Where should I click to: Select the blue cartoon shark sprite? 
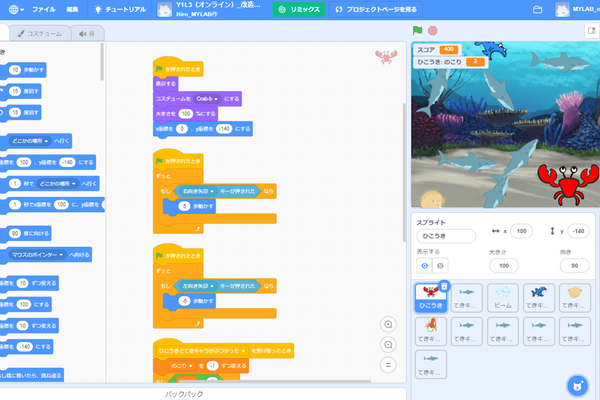click(539, 298)
